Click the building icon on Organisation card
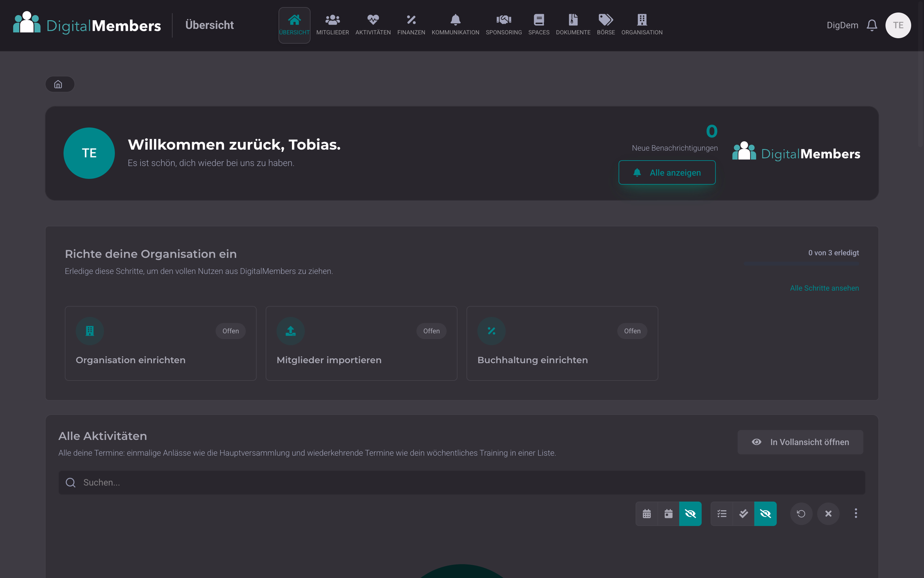The image size is (924, 578). point(90,331)
